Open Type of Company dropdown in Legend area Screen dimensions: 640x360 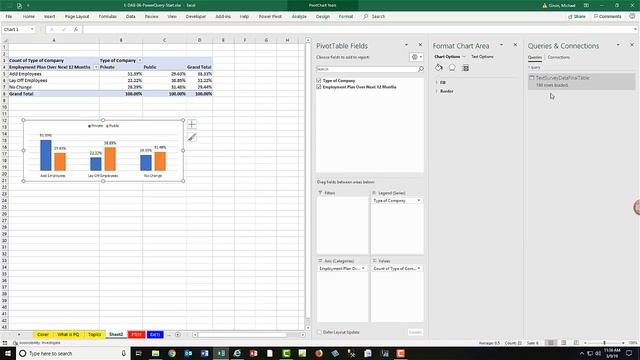418,201
